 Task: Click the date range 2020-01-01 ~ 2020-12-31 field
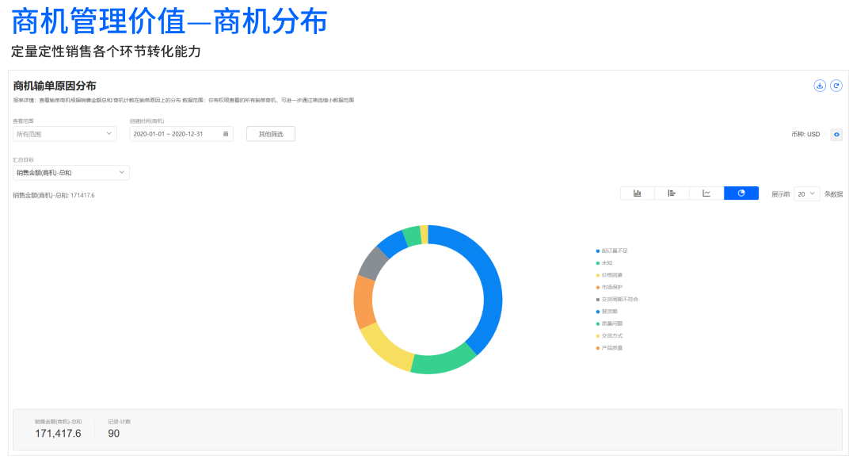181,134
